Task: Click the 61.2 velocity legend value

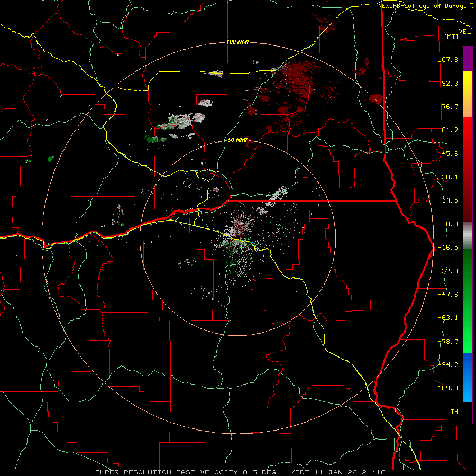Action: 450,130
